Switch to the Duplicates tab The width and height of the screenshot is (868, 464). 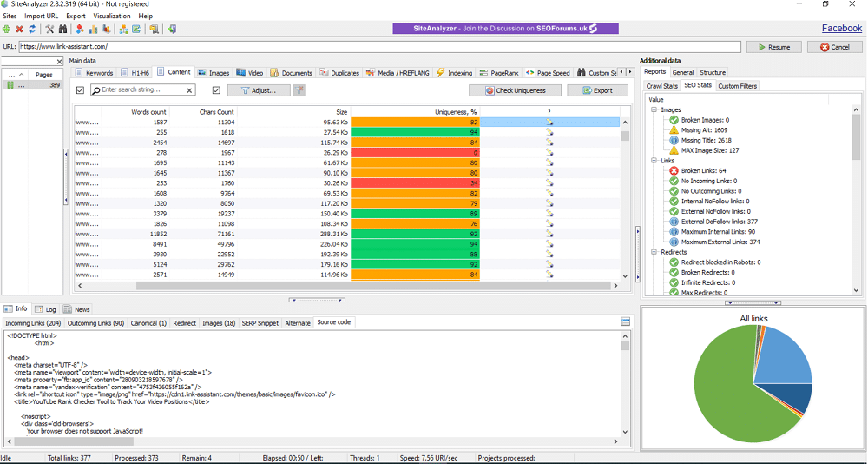339,73
